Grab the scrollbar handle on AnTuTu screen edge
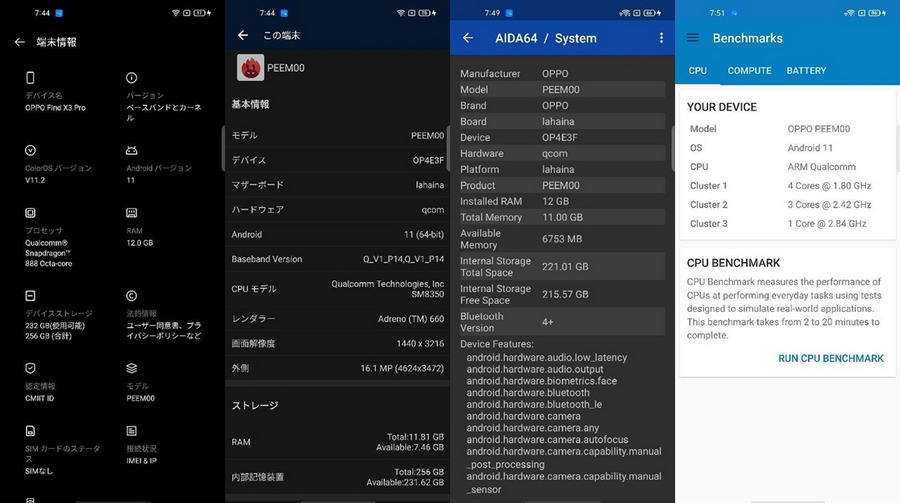This screenshot has width=900, height=503. (x=448, y=148)
